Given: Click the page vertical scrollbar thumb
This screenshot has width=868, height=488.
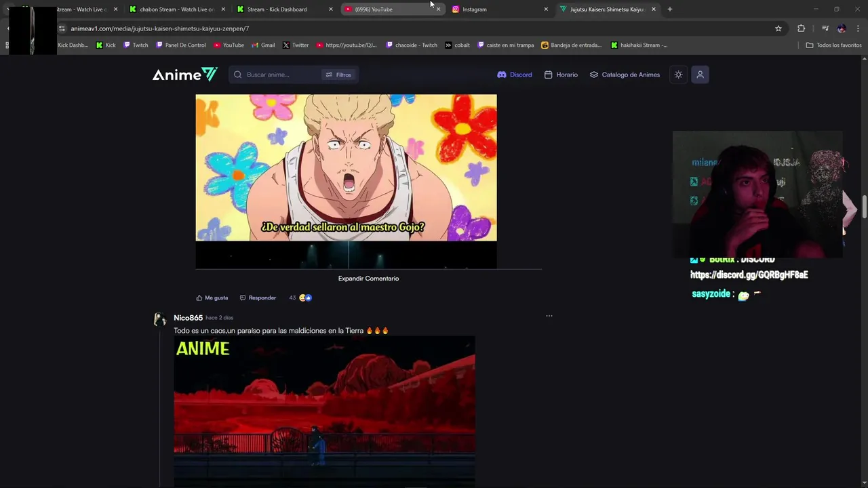Looking at the screenshot, I should pos(865,207).
